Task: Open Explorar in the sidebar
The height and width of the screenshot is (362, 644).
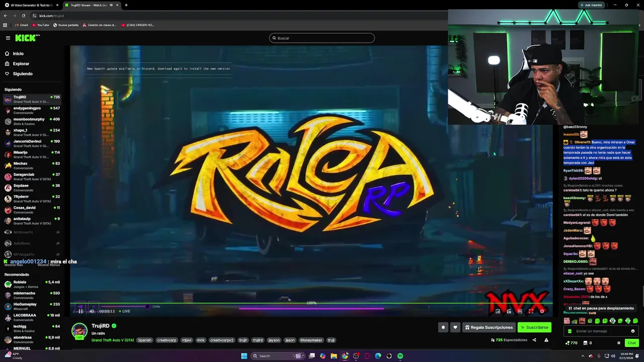Action: pos(21,63)
